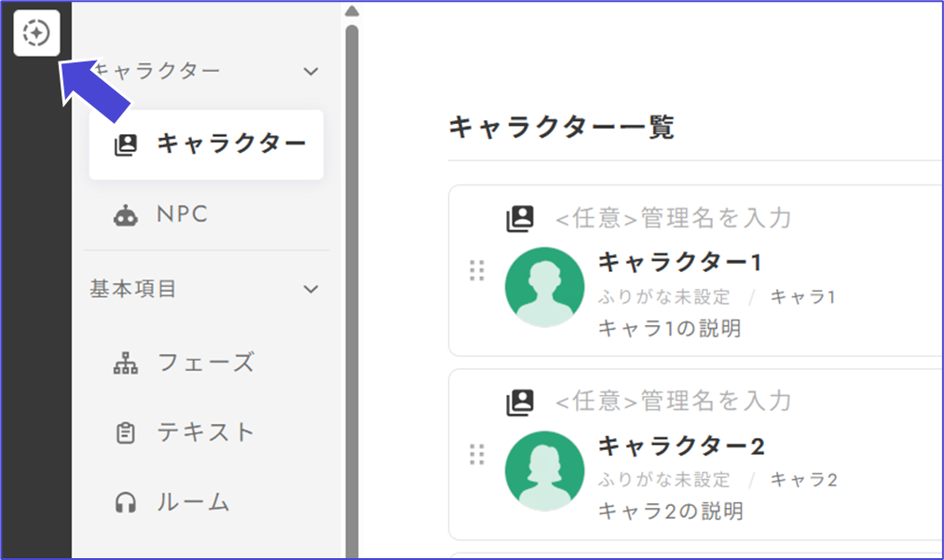The height and width of the screenshot is (560, 944).
Task: Click the ルーム headphones icon
Action: (x=125, y=503)
